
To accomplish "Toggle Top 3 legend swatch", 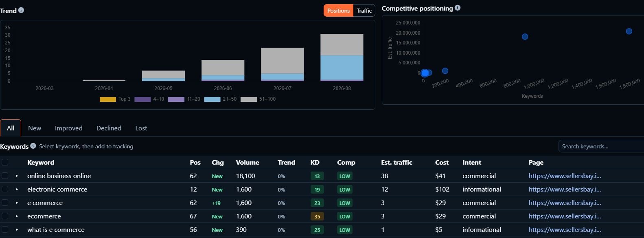I will tap(107, 99).
